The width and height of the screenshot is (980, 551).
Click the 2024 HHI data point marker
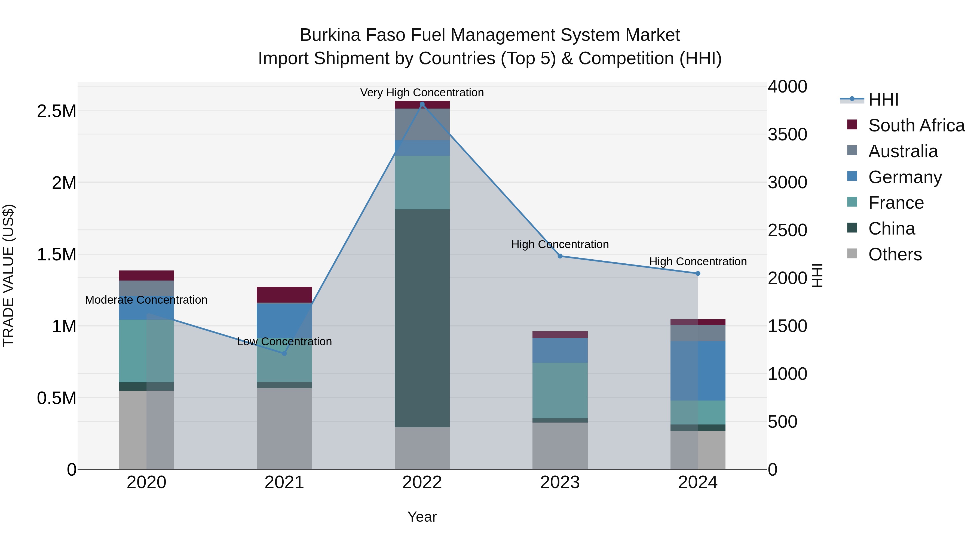[698, 273]
